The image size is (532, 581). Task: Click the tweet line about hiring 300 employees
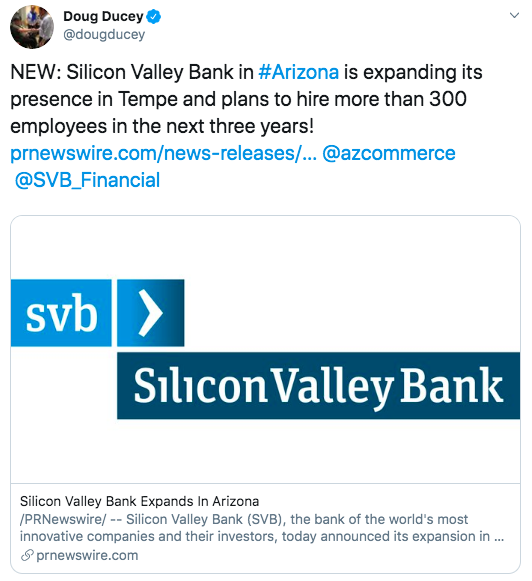click(239, 99)
